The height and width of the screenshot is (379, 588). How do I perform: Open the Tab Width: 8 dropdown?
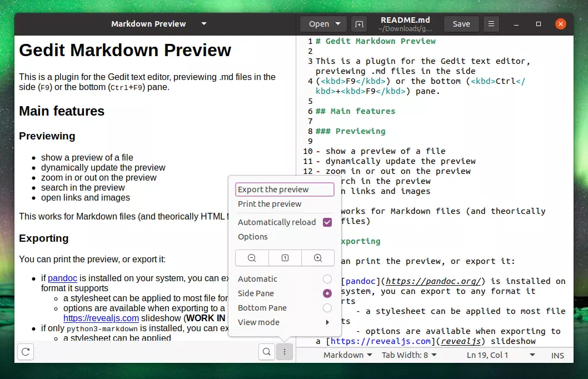pos(409,355)
